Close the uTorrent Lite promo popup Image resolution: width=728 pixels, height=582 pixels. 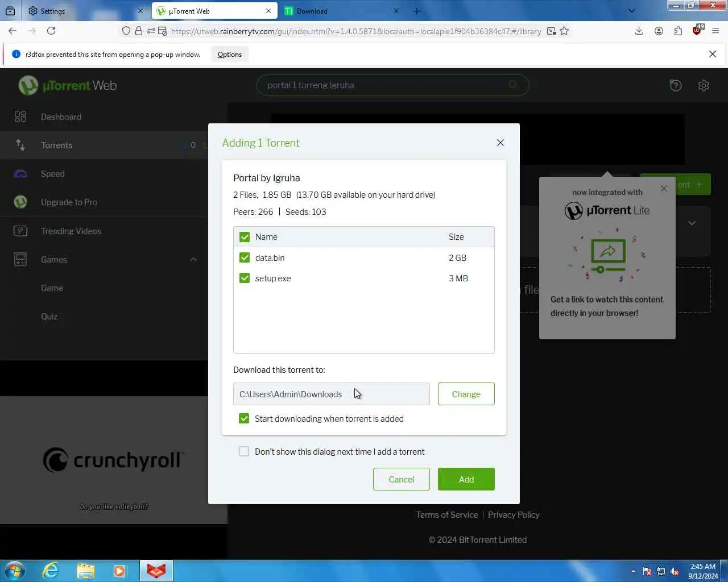tap(664, 188)
